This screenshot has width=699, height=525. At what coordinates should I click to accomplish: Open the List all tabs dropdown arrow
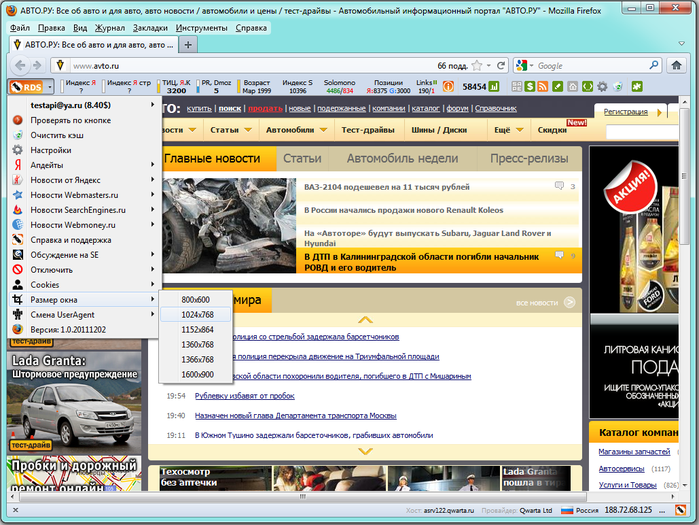point(682,44)
